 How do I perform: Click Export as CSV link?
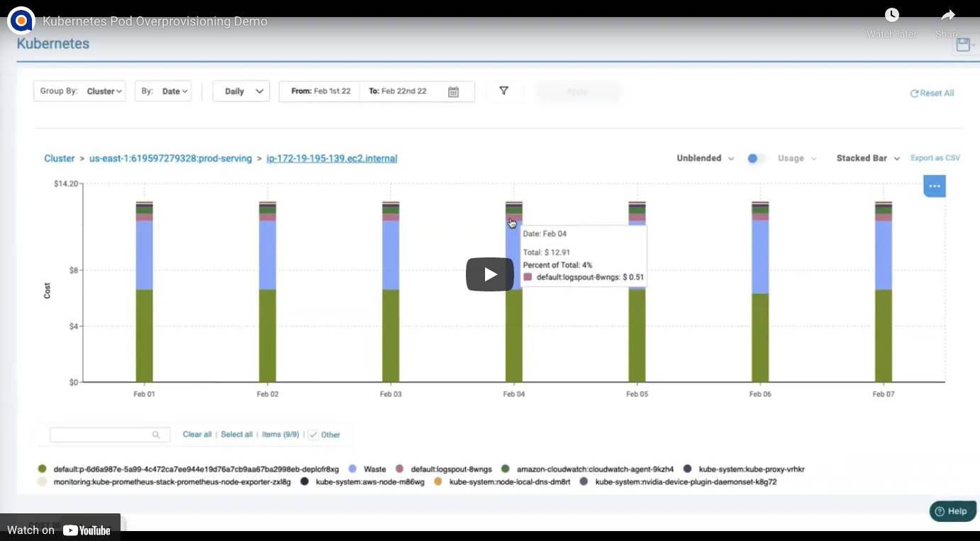click(x=935, y=158)
